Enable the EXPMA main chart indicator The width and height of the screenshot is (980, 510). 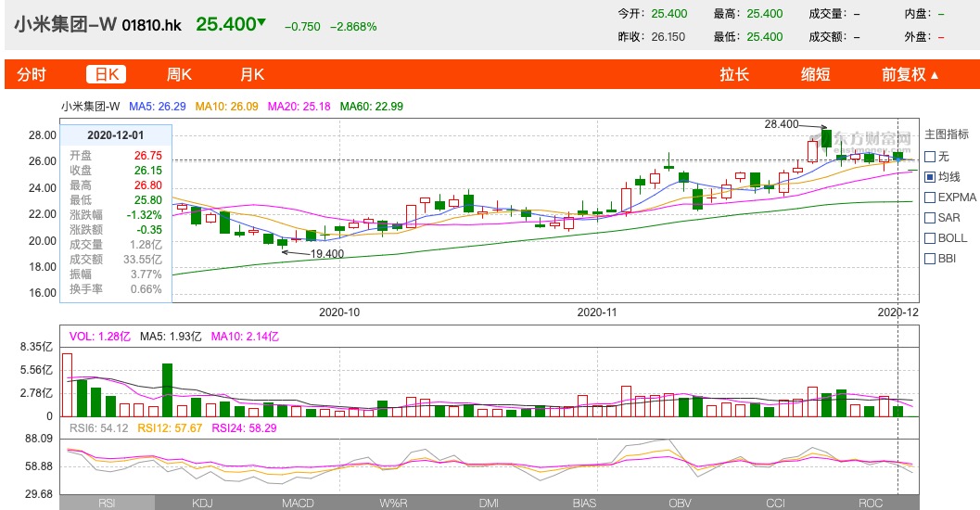click(930, 198)
